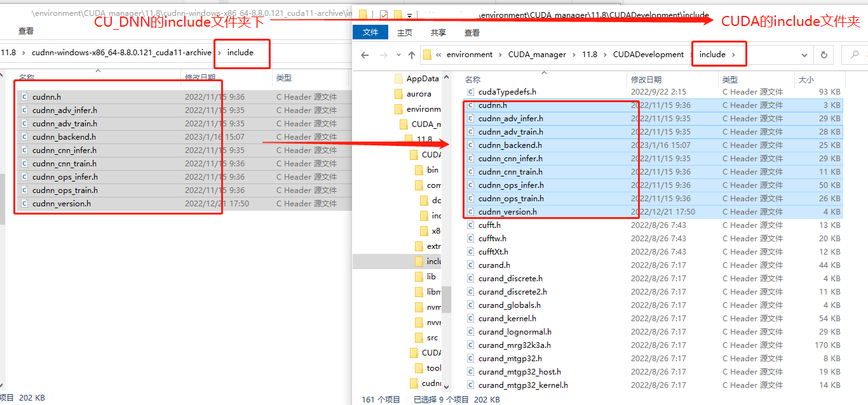Open the 主页 ribbon tab

(405, 32)
